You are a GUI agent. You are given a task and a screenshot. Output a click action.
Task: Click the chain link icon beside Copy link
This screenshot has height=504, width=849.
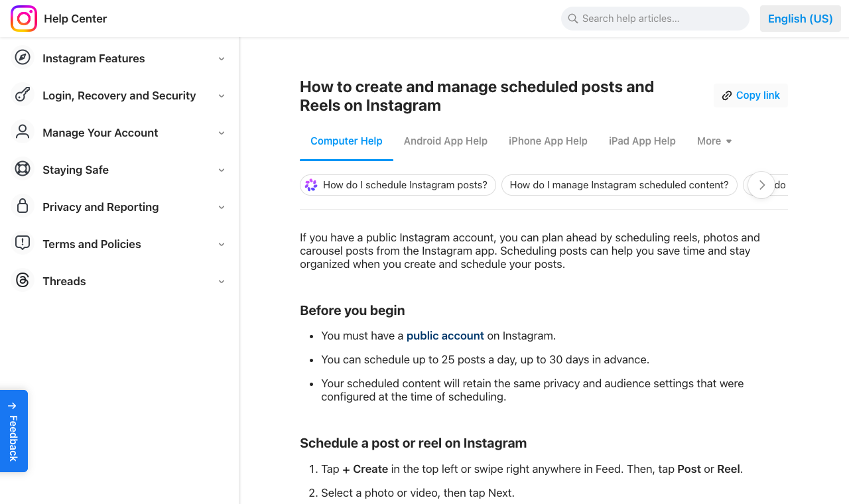click(727, 95)
